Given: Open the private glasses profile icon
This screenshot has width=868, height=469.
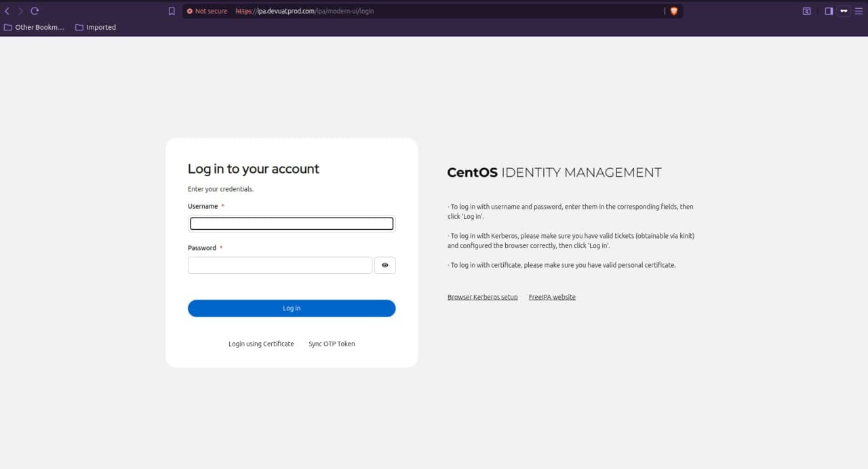Looking at the screenshot, I should click(844, 11).
